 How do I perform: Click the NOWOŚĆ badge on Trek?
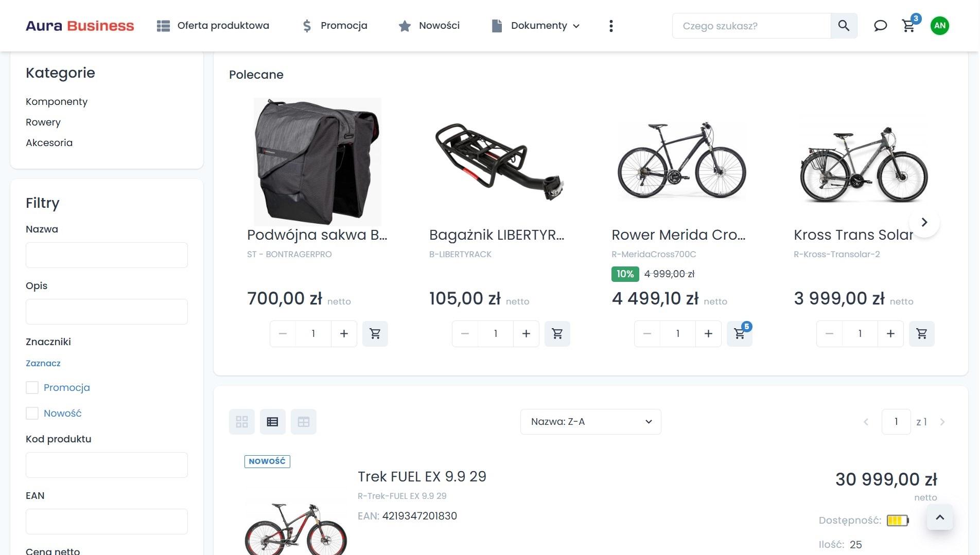267,461
